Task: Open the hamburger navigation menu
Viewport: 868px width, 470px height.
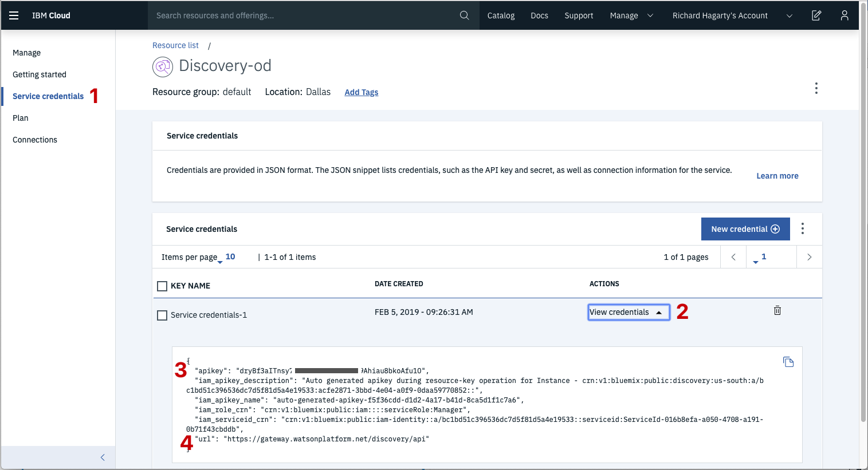Action: [x=14, y=15]
